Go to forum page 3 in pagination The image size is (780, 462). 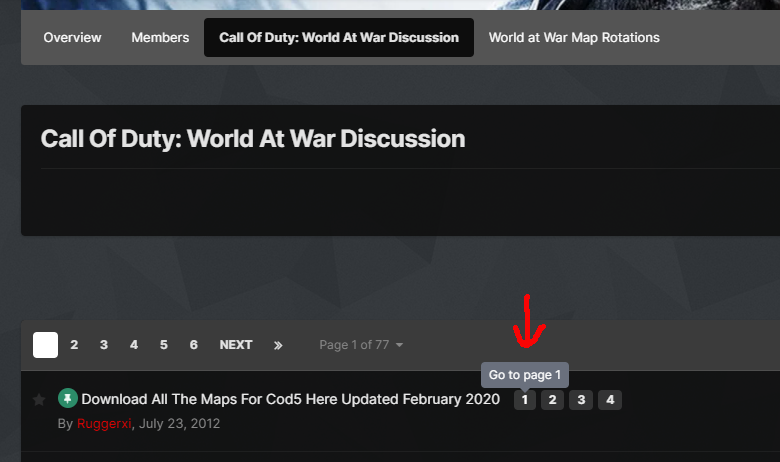click(104, 345)
